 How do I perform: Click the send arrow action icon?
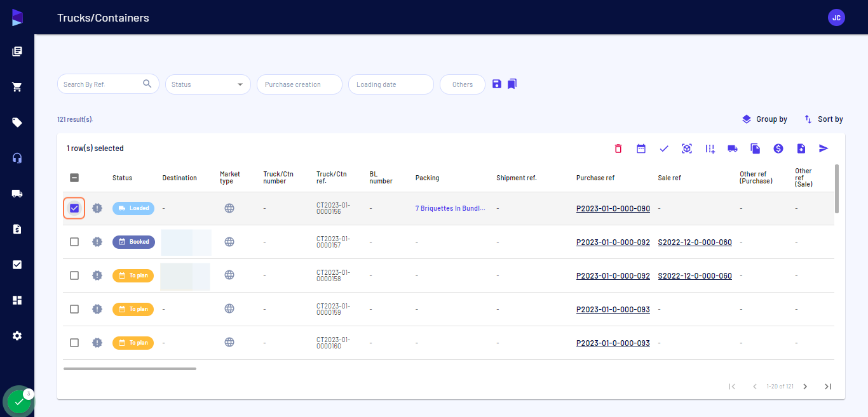tap(824, 149)
